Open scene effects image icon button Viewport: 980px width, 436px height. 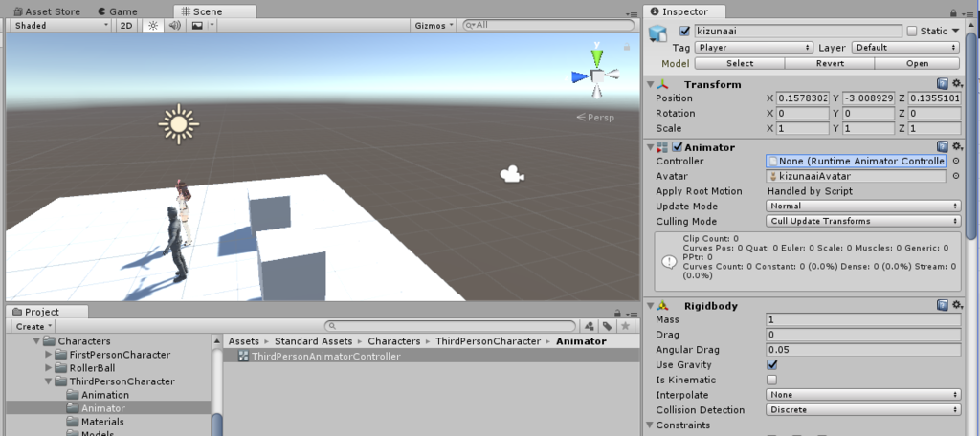pyautogui.click(x=197, y=26)
